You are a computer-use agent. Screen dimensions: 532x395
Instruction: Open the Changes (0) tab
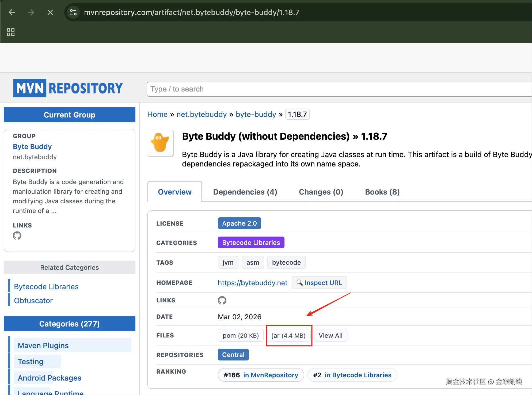click(321, 192)
